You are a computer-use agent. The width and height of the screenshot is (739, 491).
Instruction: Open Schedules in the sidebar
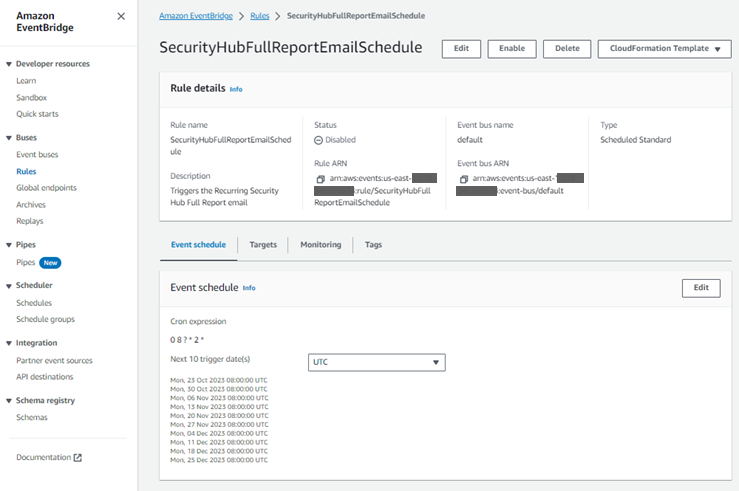(34, 303)
